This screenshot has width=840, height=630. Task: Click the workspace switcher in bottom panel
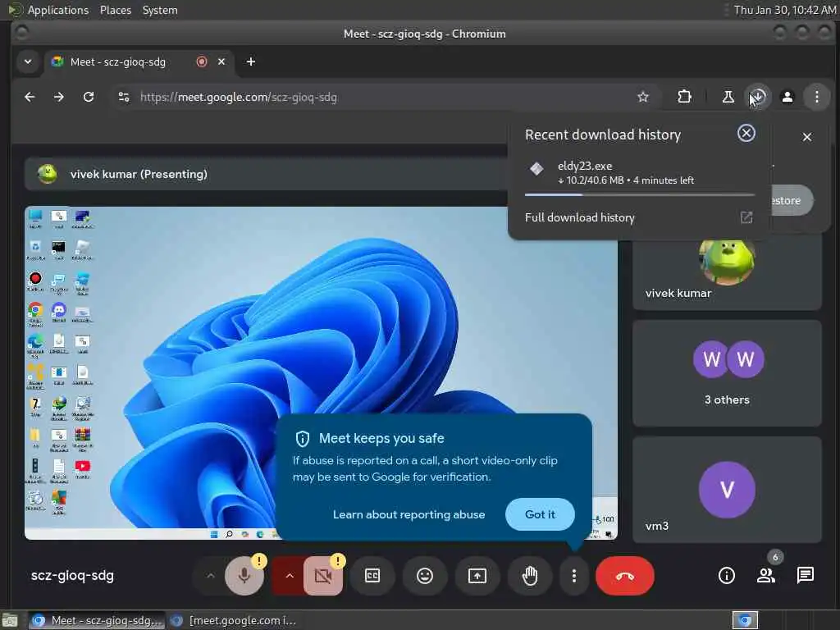(745, 620)
